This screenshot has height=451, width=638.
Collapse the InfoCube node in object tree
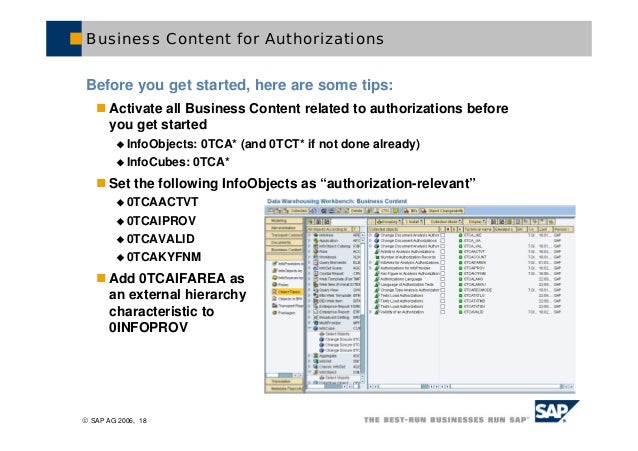[310, 328]
